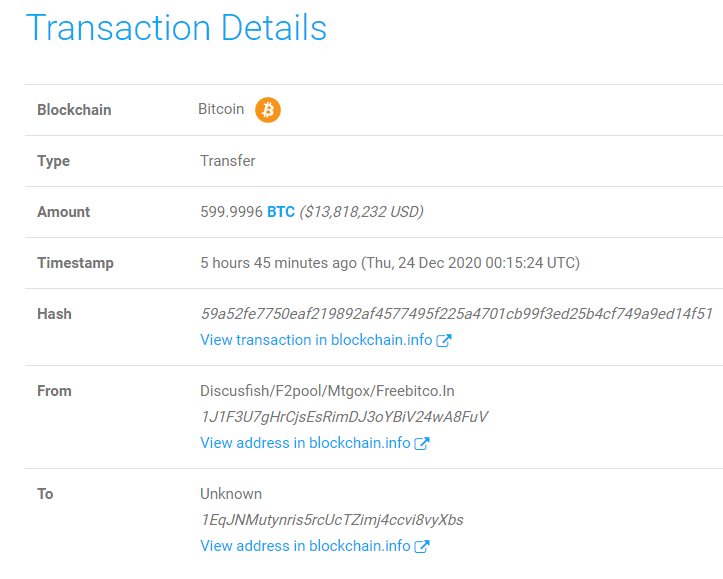Click external link icon beside the From address link
Screen dimensions: 723x579
pyautogui.click(x=422, y=443)
